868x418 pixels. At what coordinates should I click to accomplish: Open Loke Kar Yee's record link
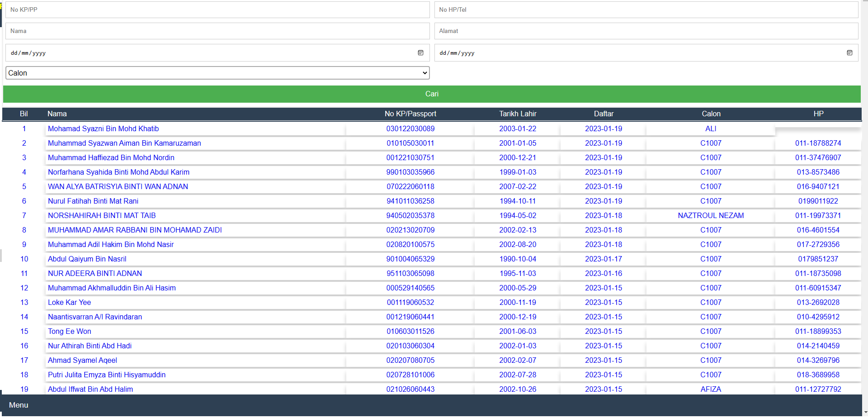(x=69, y=302)
